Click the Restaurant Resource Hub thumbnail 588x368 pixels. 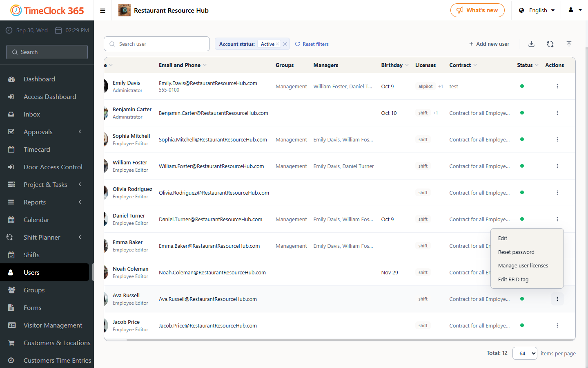pos(125,10)
